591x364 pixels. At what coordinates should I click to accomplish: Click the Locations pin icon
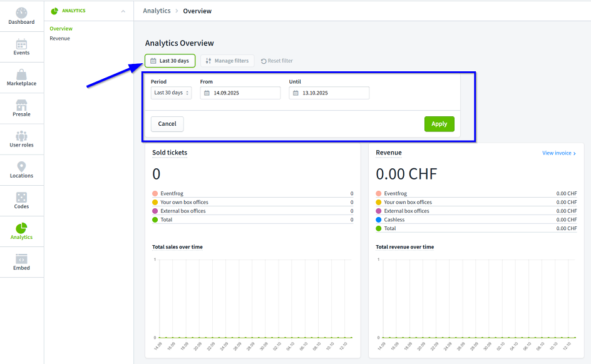tap(21, 166)
